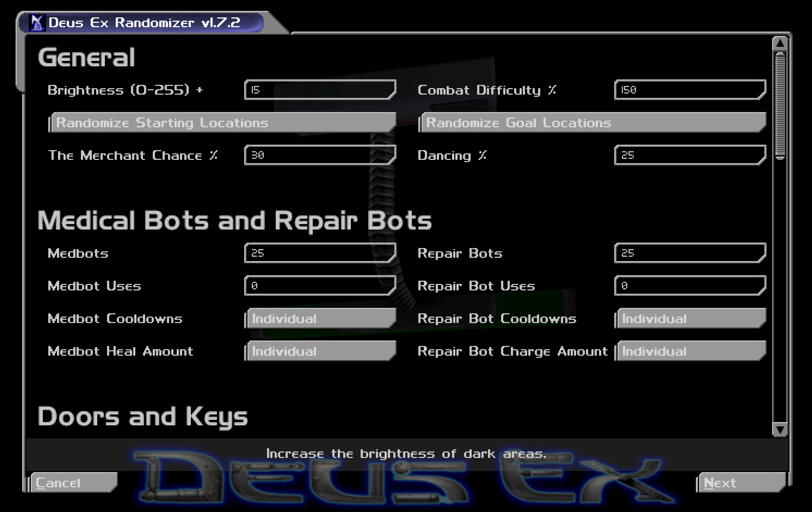812x512 pixels.
Task: Change Repair Bot Cooldowns Individual option
Action: point(690,318)
